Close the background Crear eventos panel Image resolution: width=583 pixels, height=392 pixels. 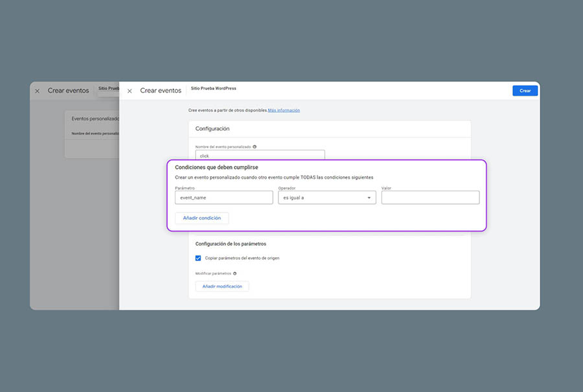coord(37,91)
